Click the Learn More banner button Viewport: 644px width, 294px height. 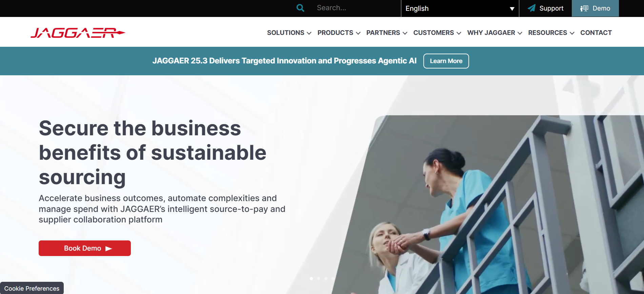tap(446, 61)
